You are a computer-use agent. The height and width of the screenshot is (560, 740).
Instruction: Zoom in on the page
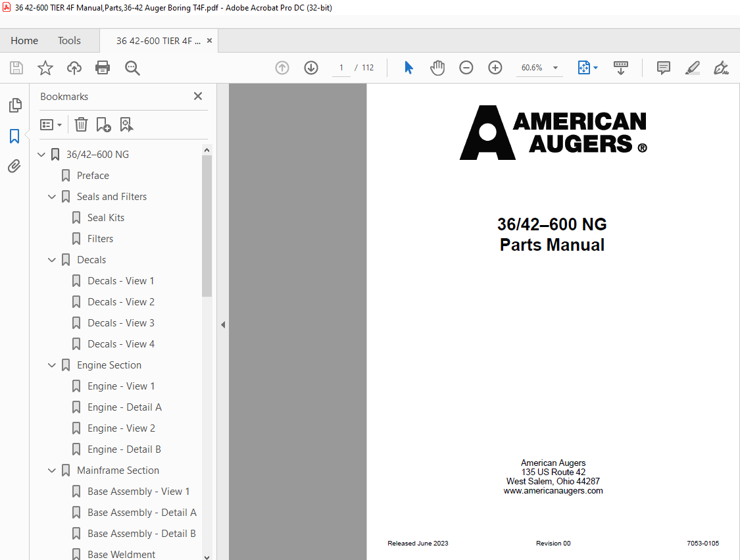click(x=495, y=68)
